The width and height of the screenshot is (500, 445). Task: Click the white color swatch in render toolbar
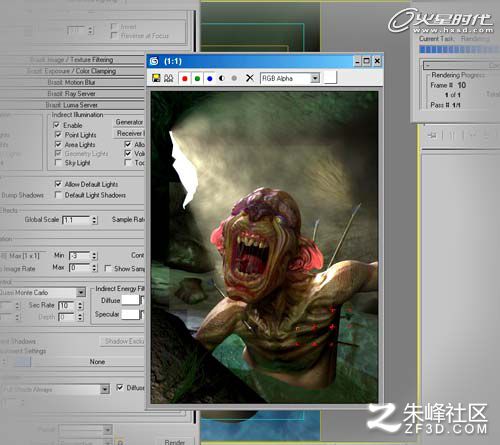click(330, 78)
